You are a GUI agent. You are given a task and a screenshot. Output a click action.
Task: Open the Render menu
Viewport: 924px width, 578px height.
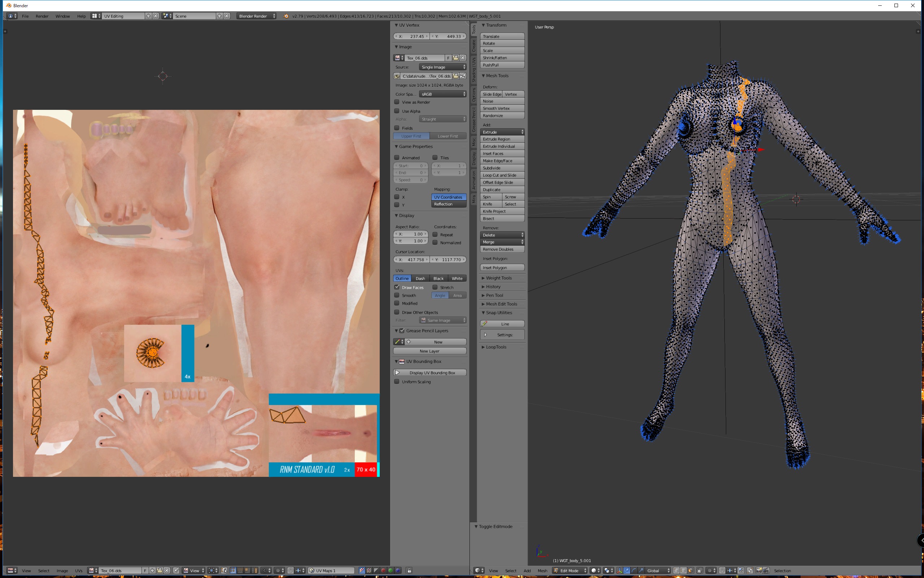[x=42, y=16]
